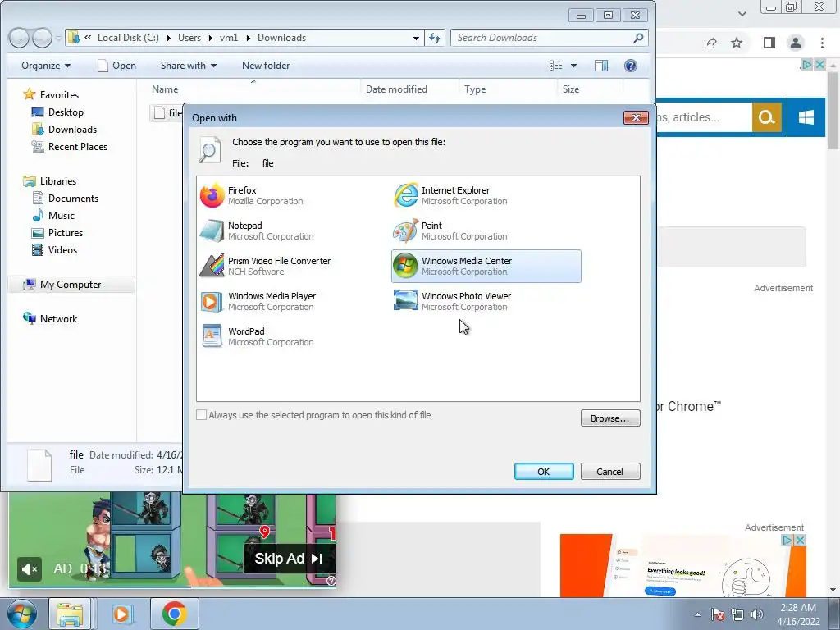Select the Windows Media Center icon
The image size is (840, 630).
405,266
